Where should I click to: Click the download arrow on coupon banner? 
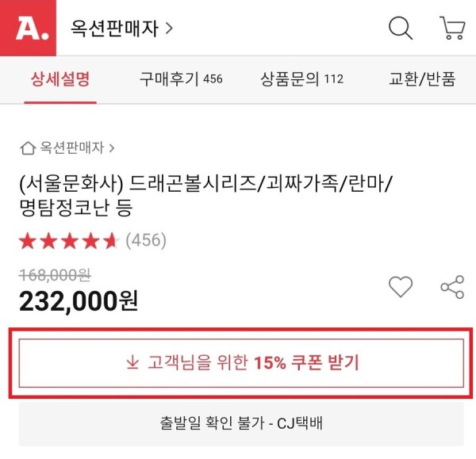(x=132, y=362)
